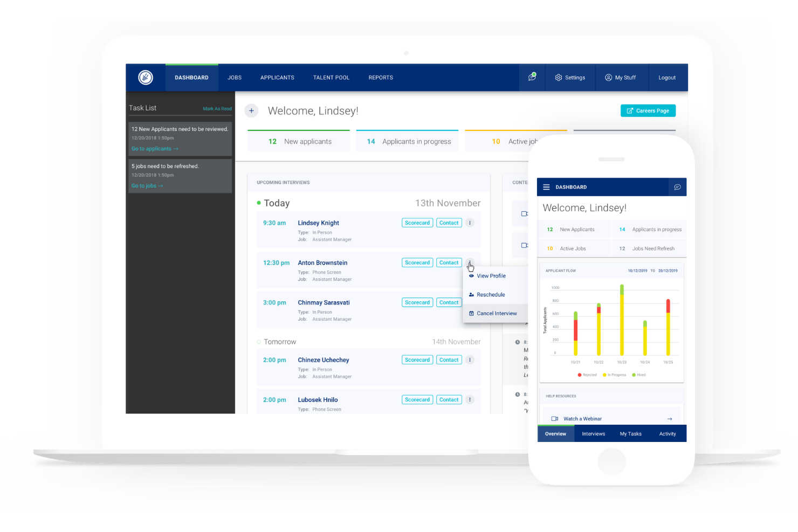Image resolution: width=798 pixels, height=532 pixels.
Task: Click the 10/12/2019 start date in Applicant Flow
Action: (x=637, y=271)
